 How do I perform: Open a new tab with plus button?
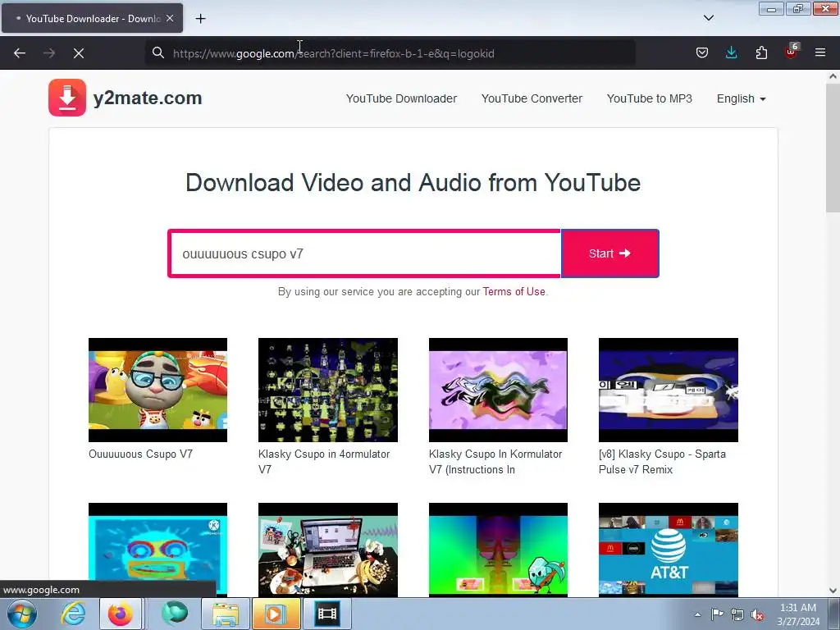(x=200, y=19)
